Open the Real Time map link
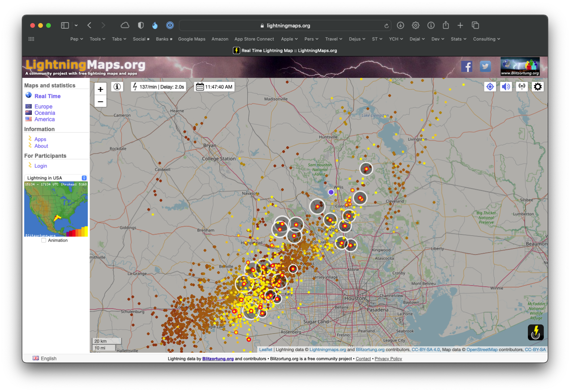 coord(47,96)
